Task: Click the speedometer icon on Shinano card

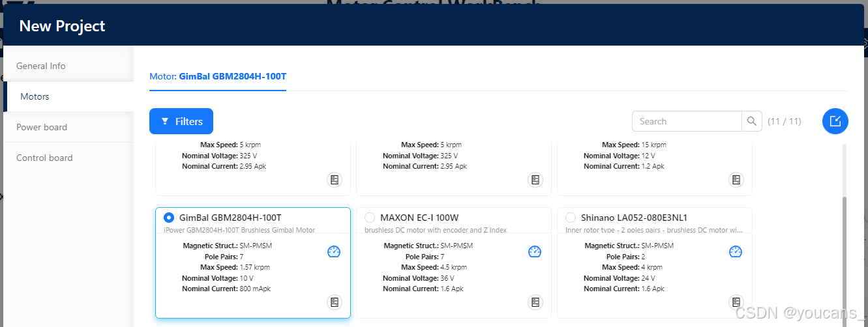Action: click(x=736, y=251)
